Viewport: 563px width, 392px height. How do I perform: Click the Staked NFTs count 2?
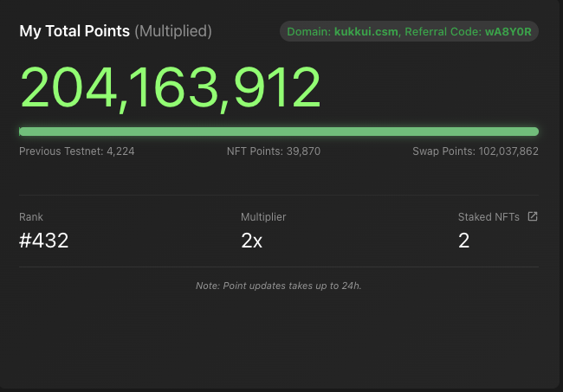(463, 241)
